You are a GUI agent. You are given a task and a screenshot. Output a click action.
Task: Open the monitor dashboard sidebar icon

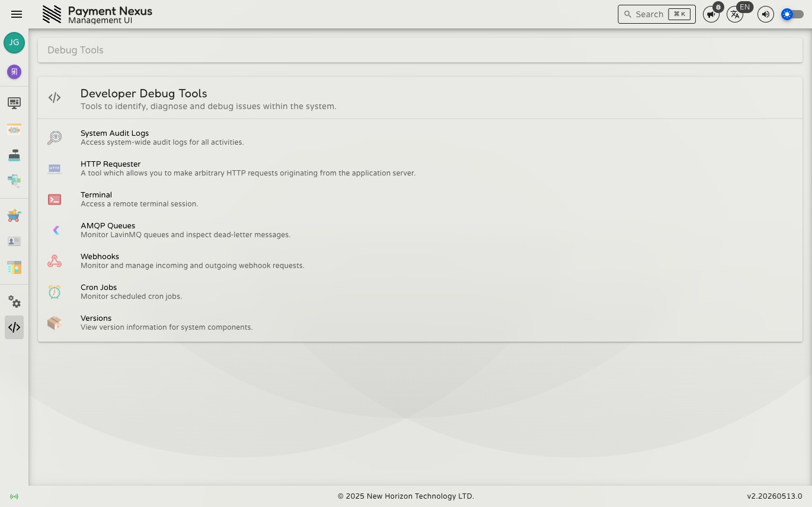click(14, 103)
